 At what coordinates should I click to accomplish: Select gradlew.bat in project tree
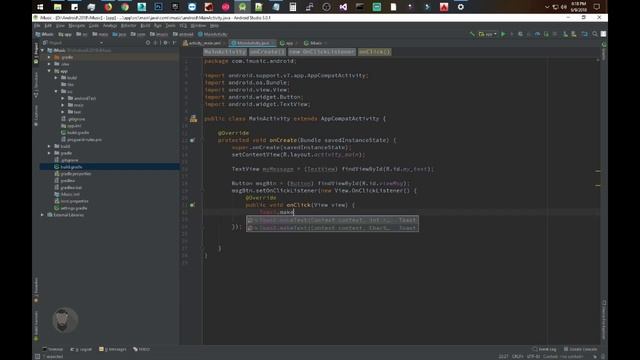point(68,188)
